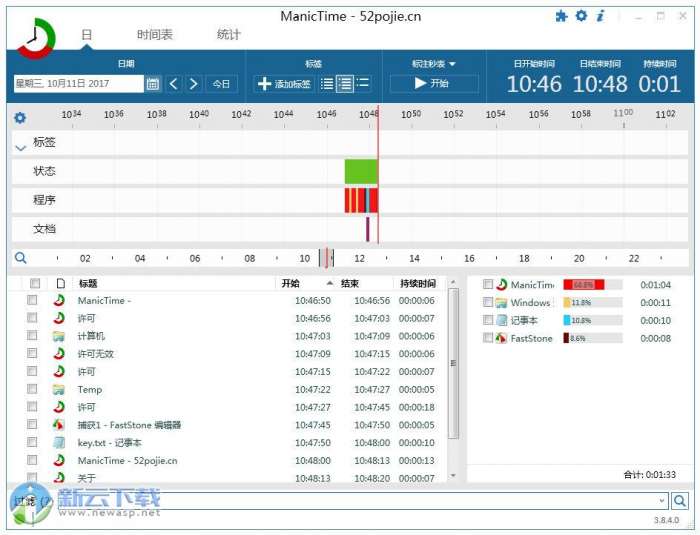The width and height of the screenshot is (700, 535).
Task: Check ManicTime checkbox in summary panel
Action: (x=488, y=284)
